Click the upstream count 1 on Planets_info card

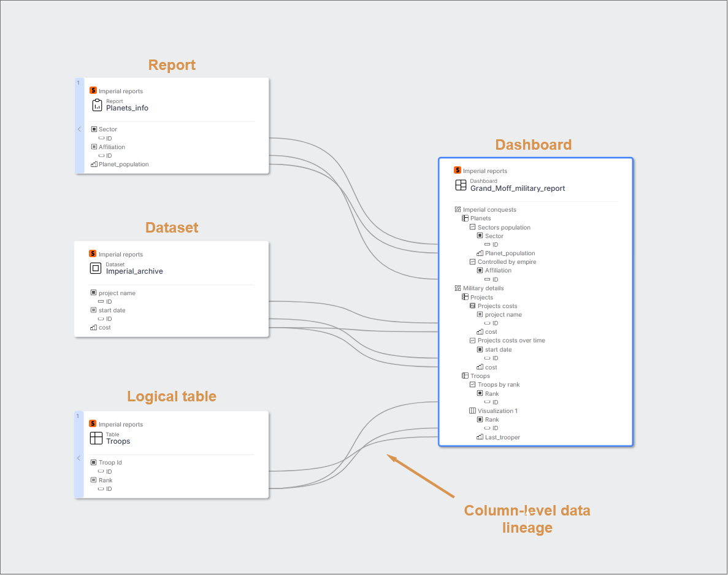[x=78, y=83]
